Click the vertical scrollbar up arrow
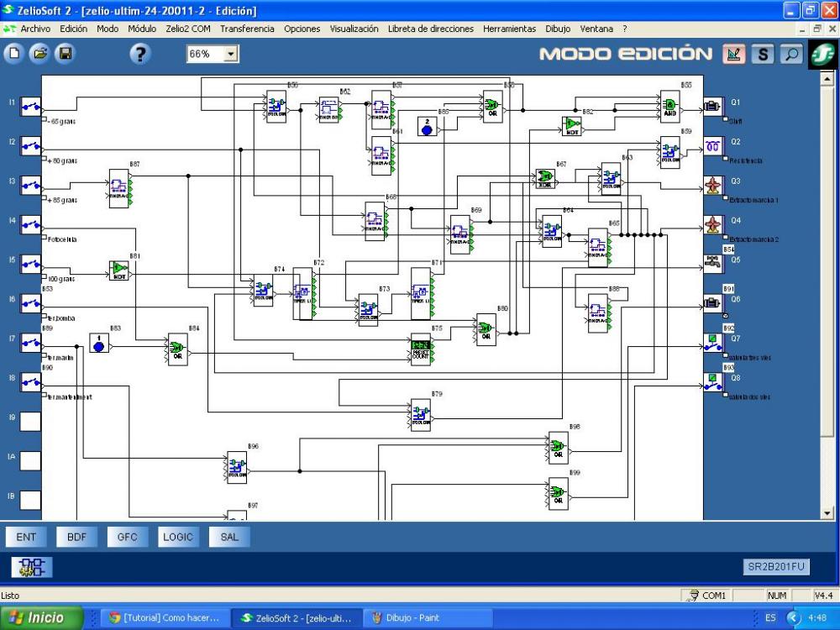This screenshot has width=840, height=630. pyautogui.click(x=827, y=79)
